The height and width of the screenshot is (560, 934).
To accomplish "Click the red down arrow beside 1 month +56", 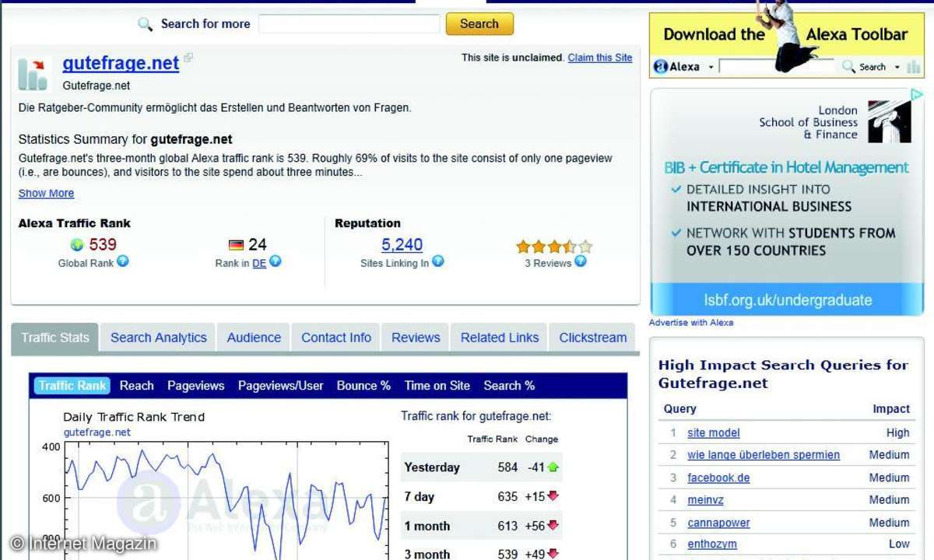I will pyautogui.click(x=553, y=526).
